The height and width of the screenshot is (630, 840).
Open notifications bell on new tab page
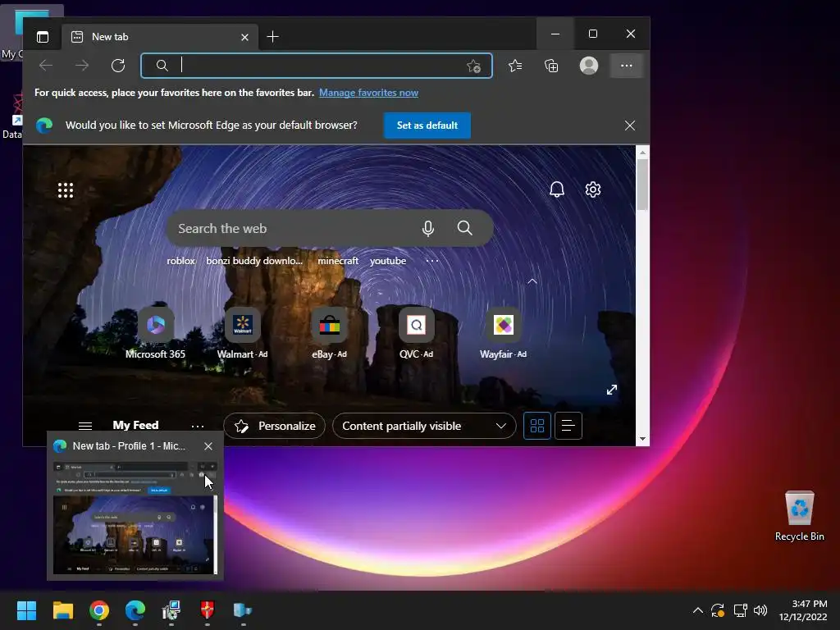pos(557,189)
